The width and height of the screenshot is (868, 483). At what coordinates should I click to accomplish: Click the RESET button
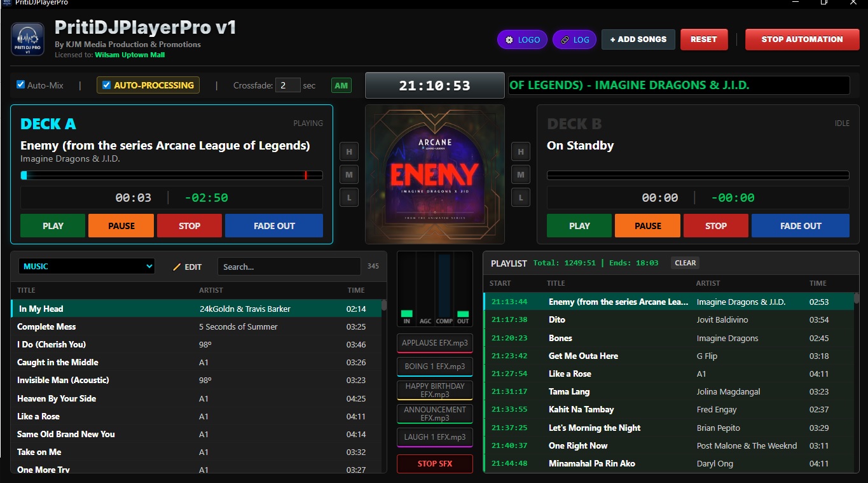704,39
